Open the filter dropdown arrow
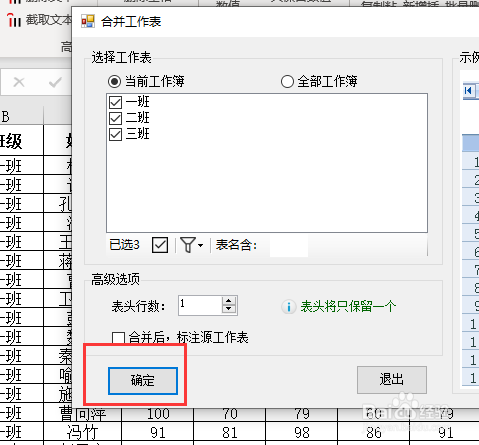Screen dimensions: 479x445 200,245
